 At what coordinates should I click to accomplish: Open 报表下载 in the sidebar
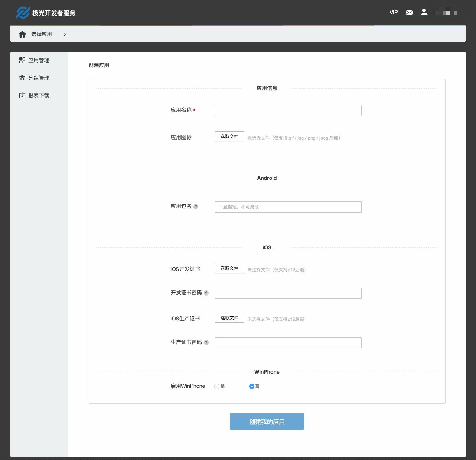pos(39,95)
